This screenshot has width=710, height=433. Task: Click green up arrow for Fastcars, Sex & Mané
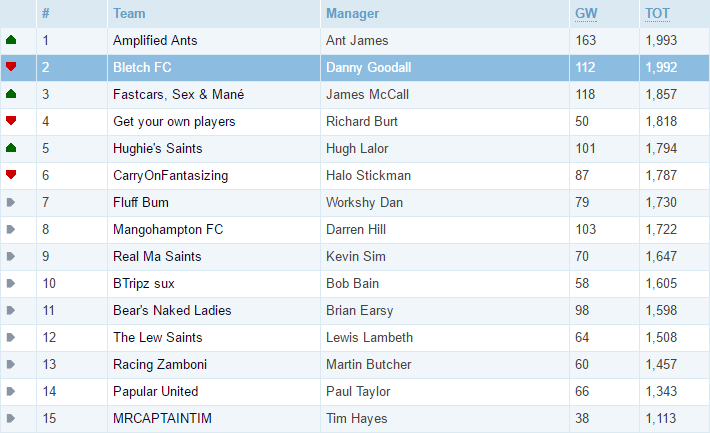pyautogui.click(x=11, y=94)
